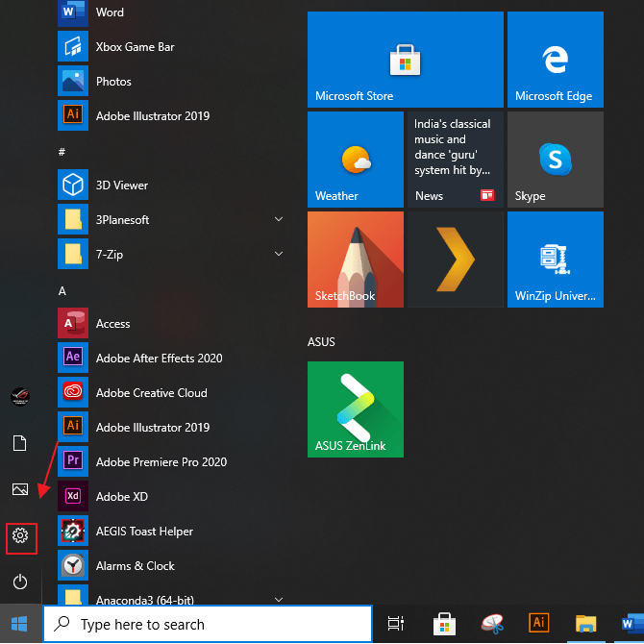Viewport: 644px width, 644px height.
Task: Click the A section letter header
Action: point(62,291)
